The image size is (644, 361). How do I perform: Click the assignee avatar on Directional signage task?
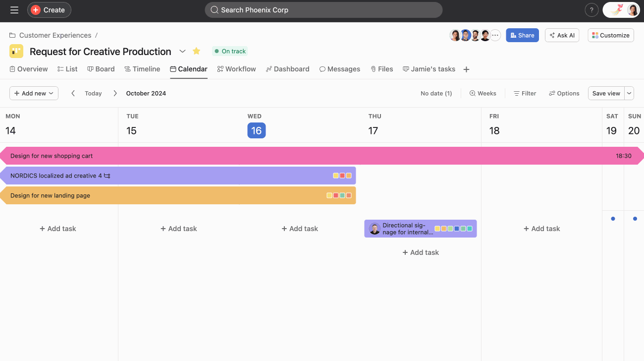point(375,228)
